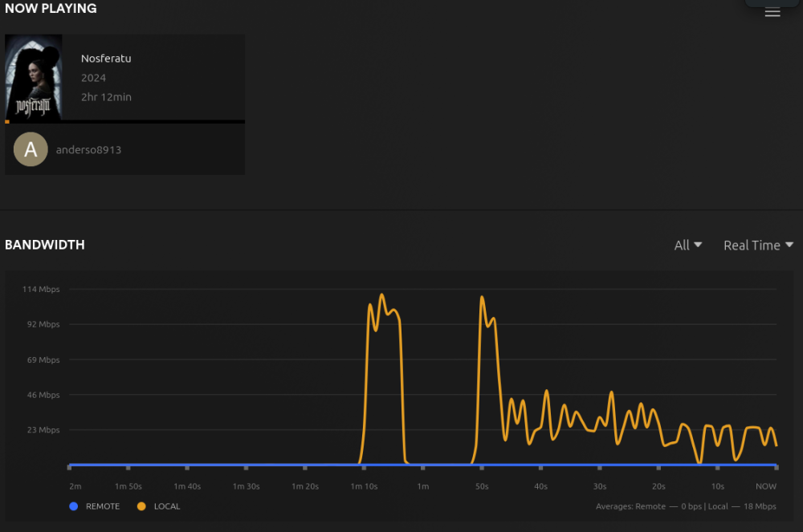Click the NOW PLAYING section heading
Viewport: 803px width, 532px height.
(x=51, y=9)
